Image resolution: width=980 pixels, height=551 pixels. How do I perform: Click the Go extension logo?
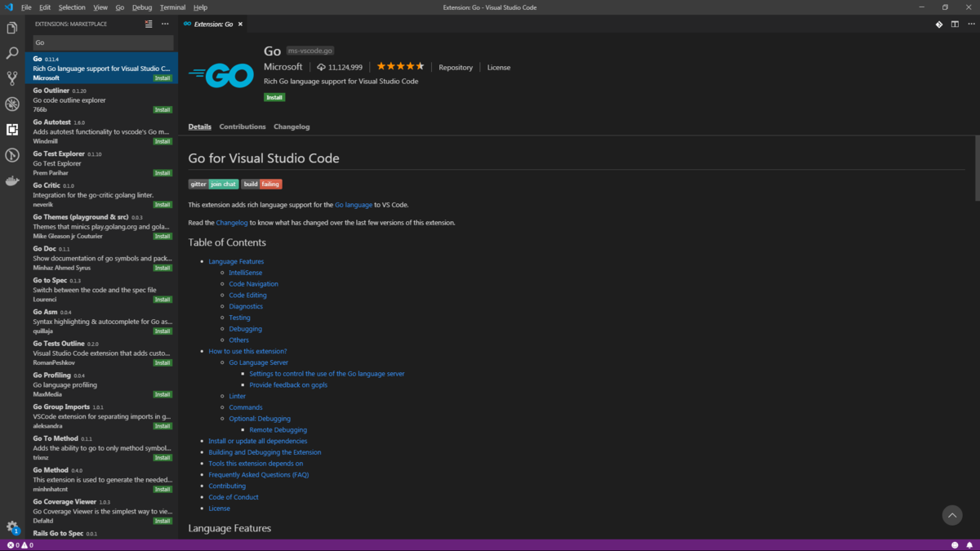[x=220, y=75]
